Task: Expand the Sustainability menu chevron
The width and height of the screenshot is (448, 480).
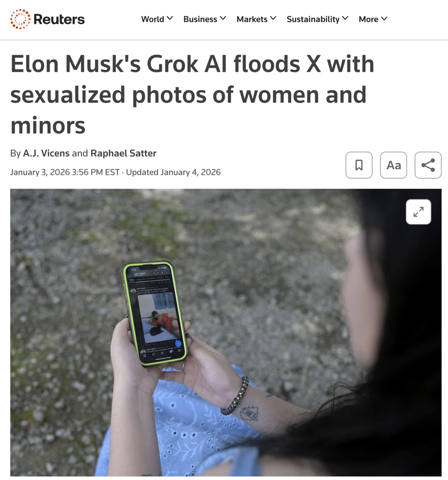Action: (345, 18)
